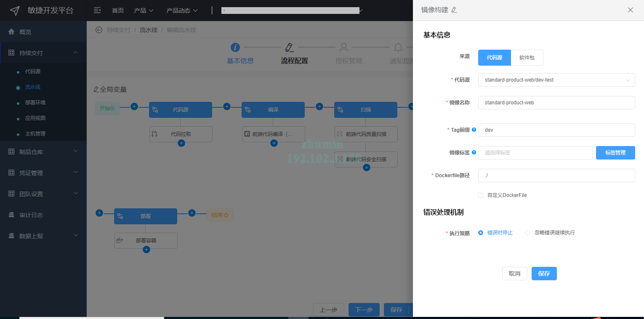Click the 上一步 button

click(x=329, y=310)
